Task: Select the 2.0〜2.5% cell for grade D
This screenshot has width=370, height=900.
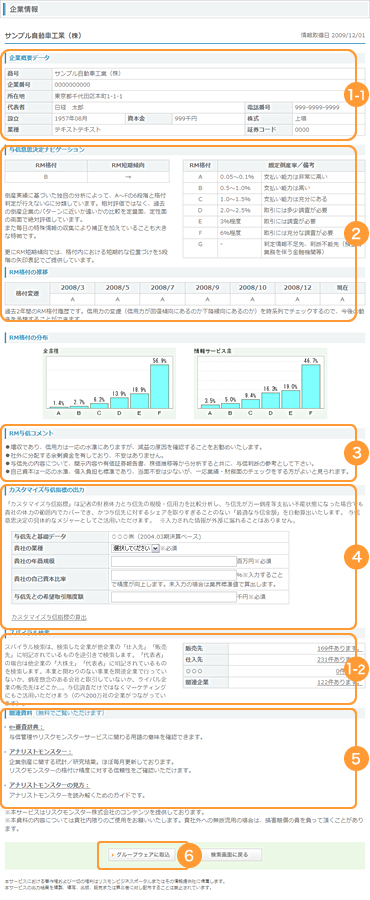Action: coord(239,210)
